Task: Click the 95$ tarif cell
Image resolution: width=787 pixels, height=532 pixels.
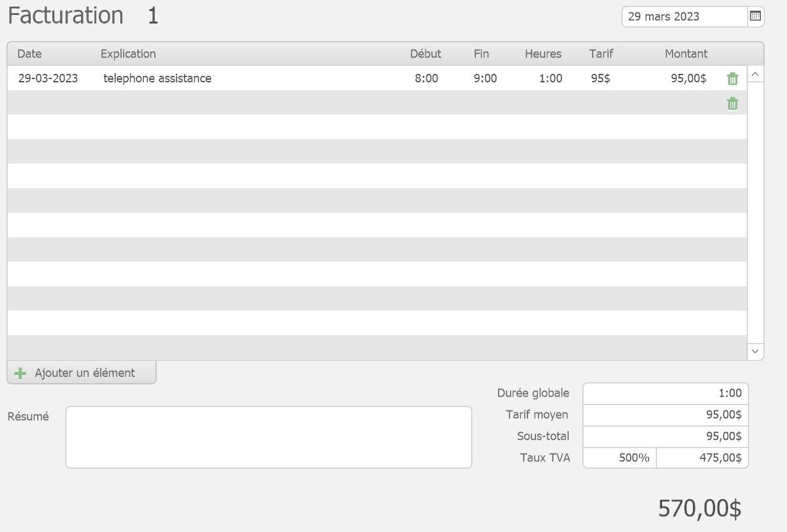Action: (x=600, y=78)
